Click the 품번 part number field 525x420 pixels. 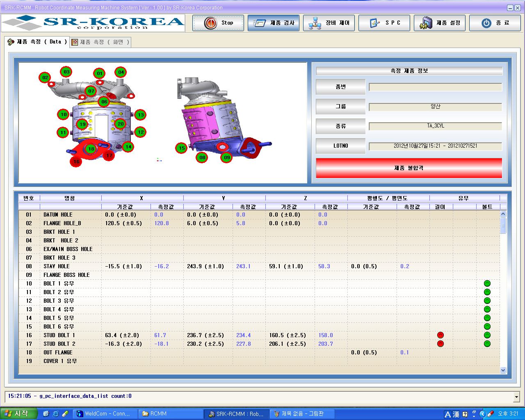click(x=435, y=87)
